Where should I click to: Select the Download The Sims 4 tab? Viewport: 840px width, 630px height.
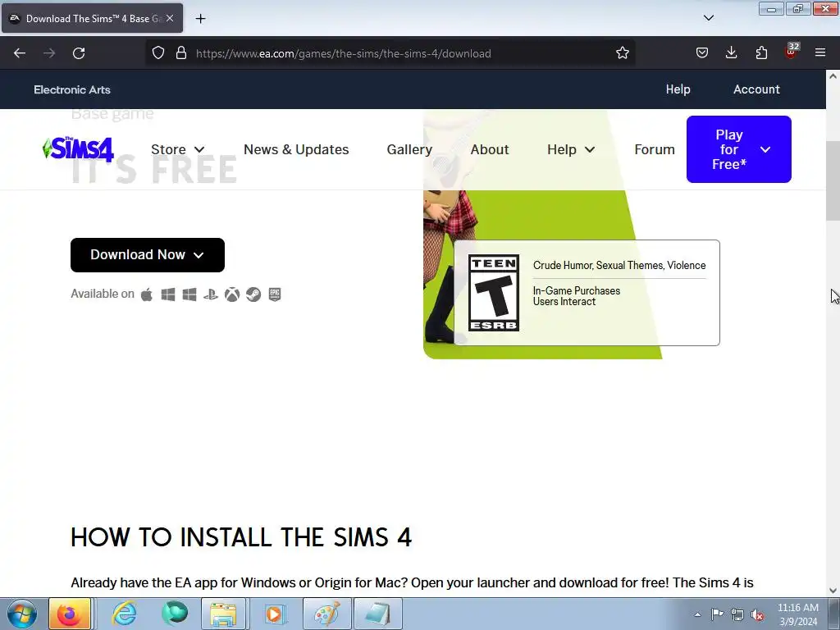tap(92, 18)
